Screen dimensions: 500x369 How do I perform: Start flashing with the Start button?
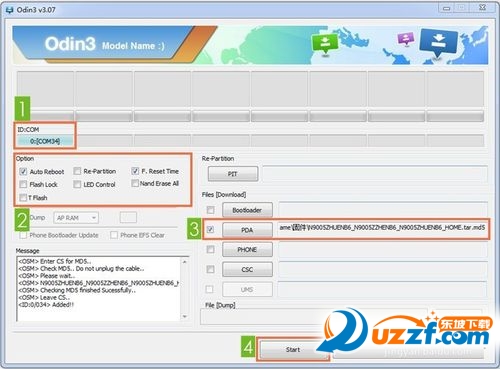[x=293, y=350]
